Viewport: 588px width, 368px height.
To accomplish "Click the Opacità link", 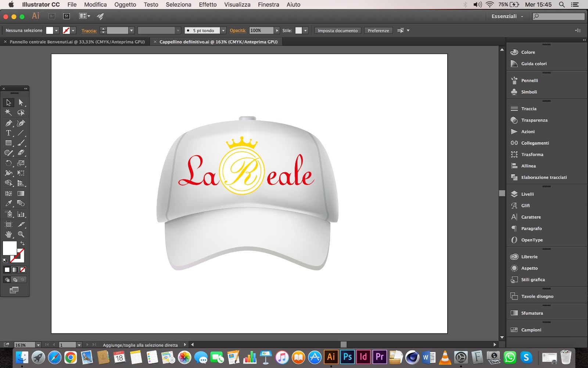I will 238,31.
